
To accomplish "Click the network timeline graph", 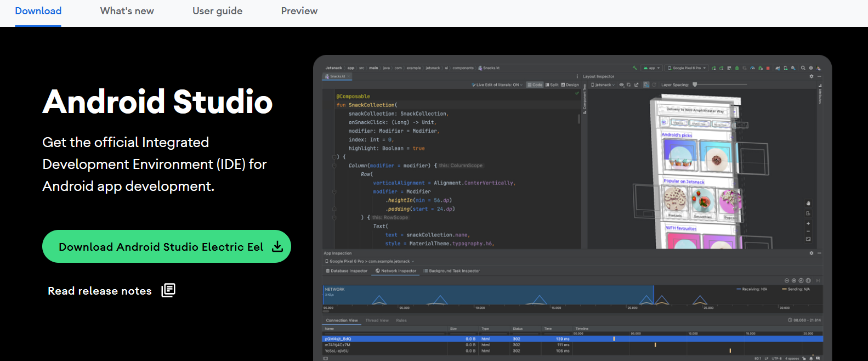I will (572, 295).
